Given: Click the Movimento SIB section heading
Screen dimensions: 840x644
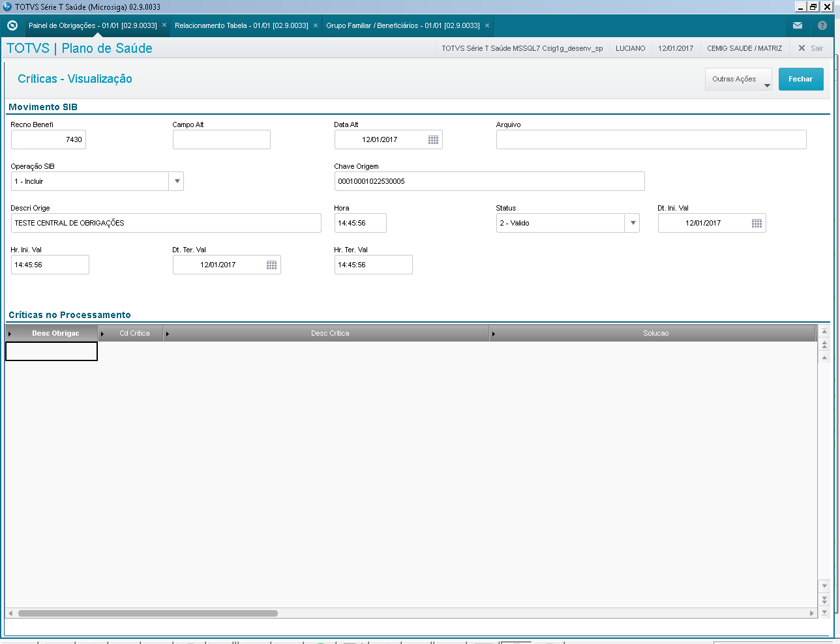Looking at the screenshot, I should click(43, 107).
